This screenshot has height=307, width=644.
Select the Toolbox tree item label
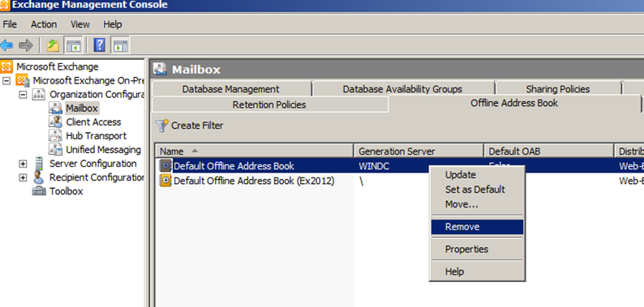click(x=67, y=191)
